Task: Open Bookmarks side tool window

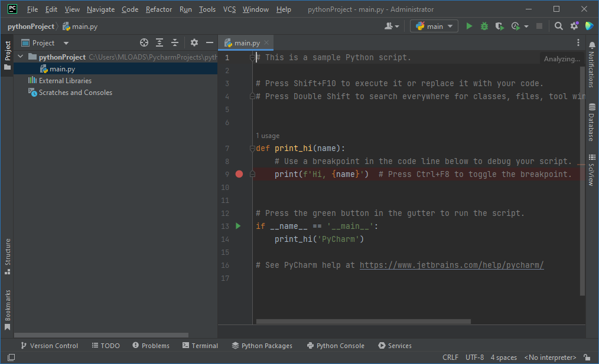Action: pyautogui.click(x=8, y=310)
